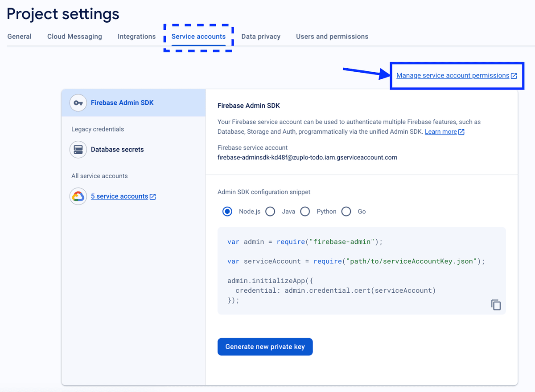The image size is (535, 392).
Task: Click the key icon beside Firebase Admin SDK
Action: coord(78,102)
